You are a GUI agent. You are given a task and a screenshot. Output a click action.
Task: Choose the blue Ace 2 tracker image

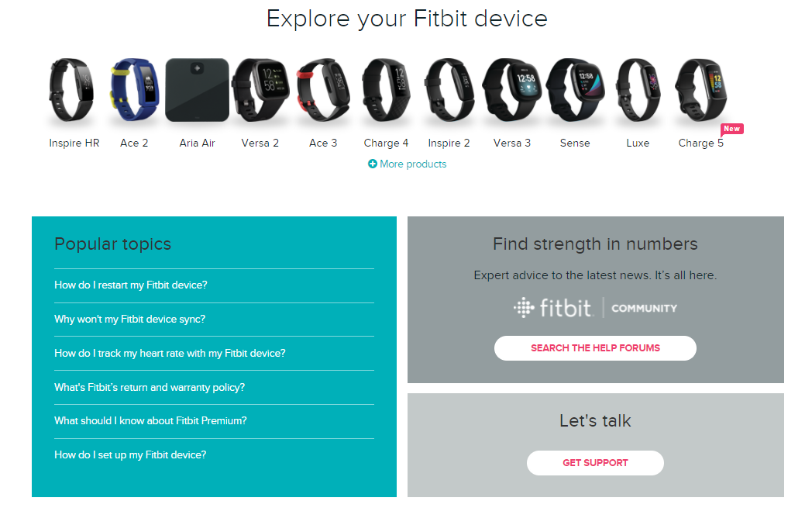click(134, 91)
